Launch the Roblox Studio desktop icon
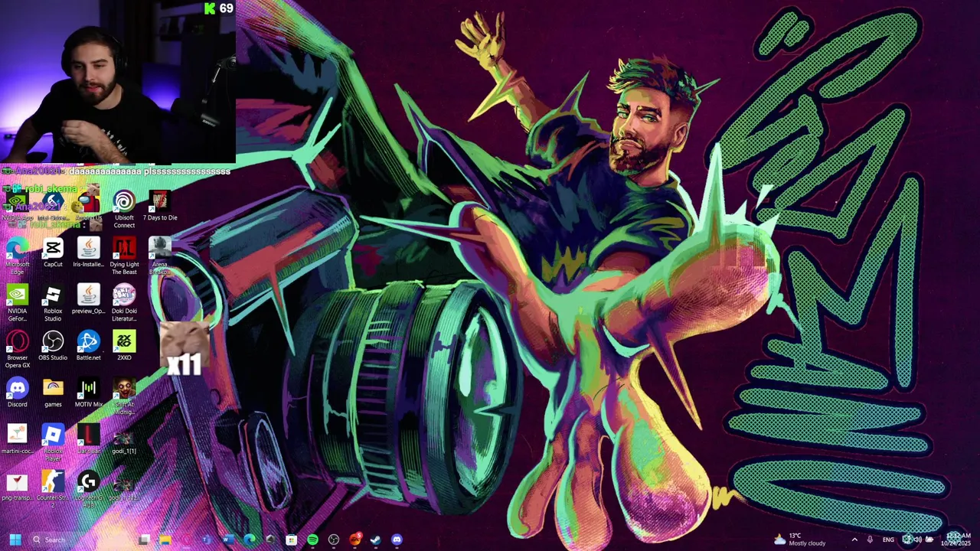 point(53,303)
